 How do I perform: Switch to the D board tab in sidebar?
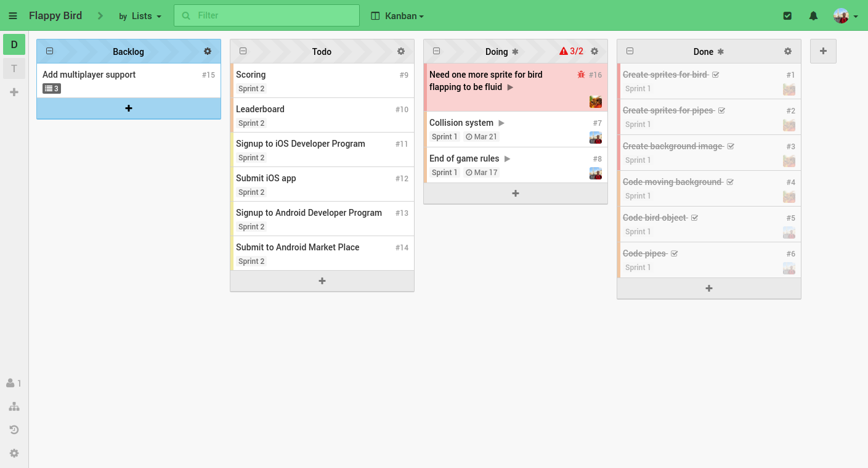click(x=14, y=44)
